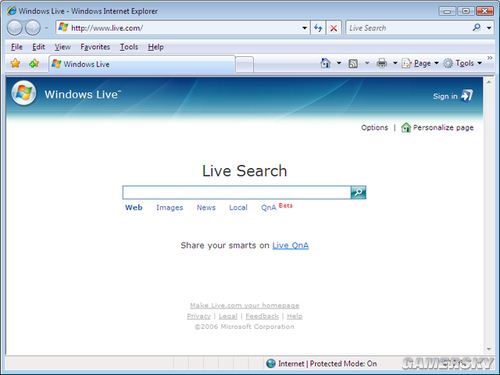Image resolution: width=500 pixels, height=375 pixels.
Task: Click the main Live Search text field
Action: (236, 193)
